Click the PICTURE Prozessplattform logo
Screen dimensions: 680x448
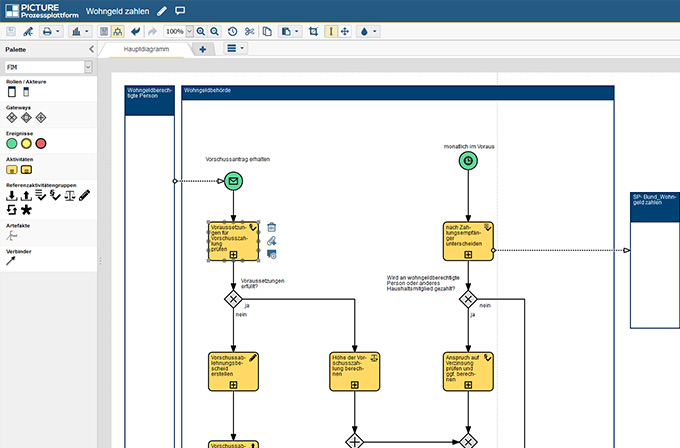pyautogui.click(x=42, y=11)
